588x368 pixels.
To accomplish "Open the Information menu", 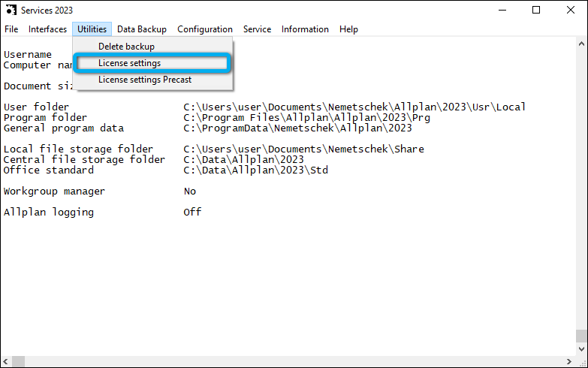I will point(305,29).
